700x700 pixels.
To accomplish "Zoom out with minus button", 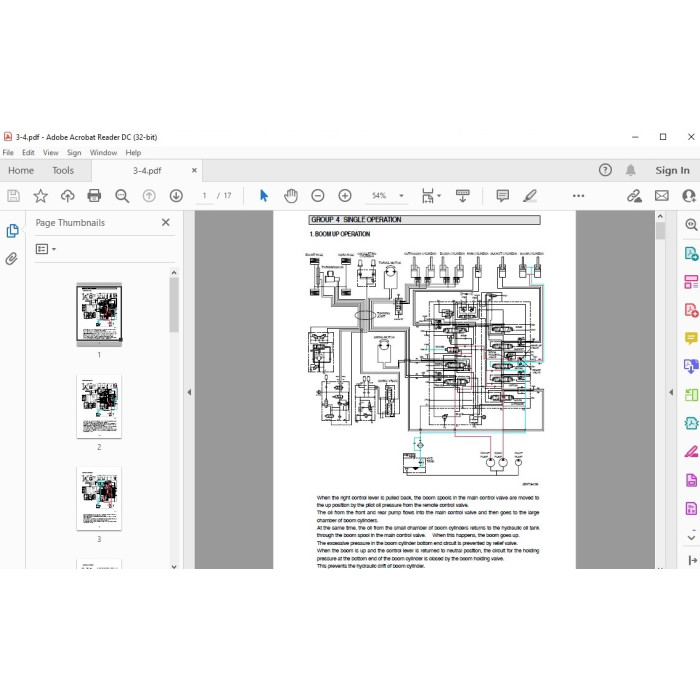I will tap(318, 196).
